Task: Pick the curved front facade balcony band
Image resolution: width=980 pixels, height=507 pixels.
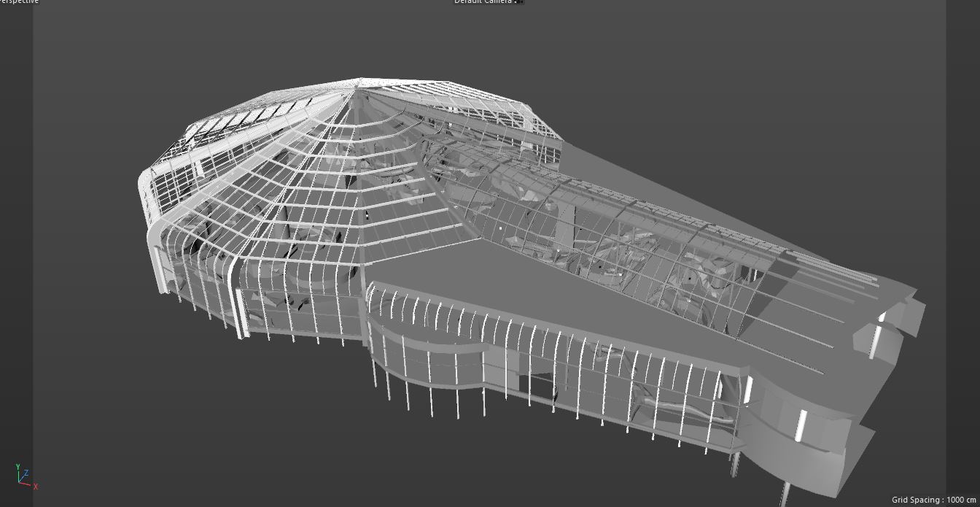Action: click(x=430, y=348)
